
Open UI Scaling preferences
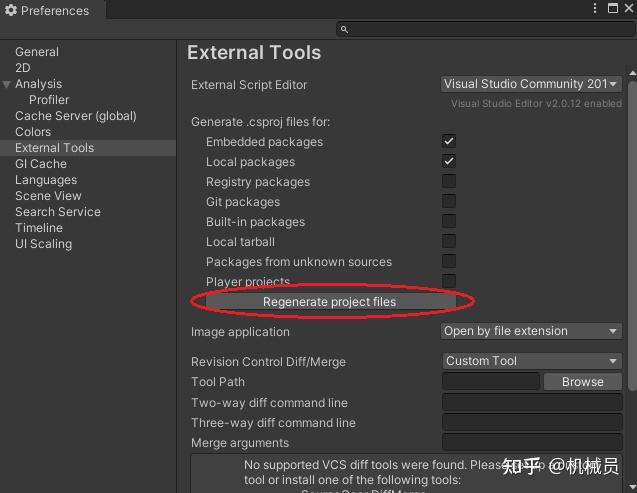click(x=44, y=244)
